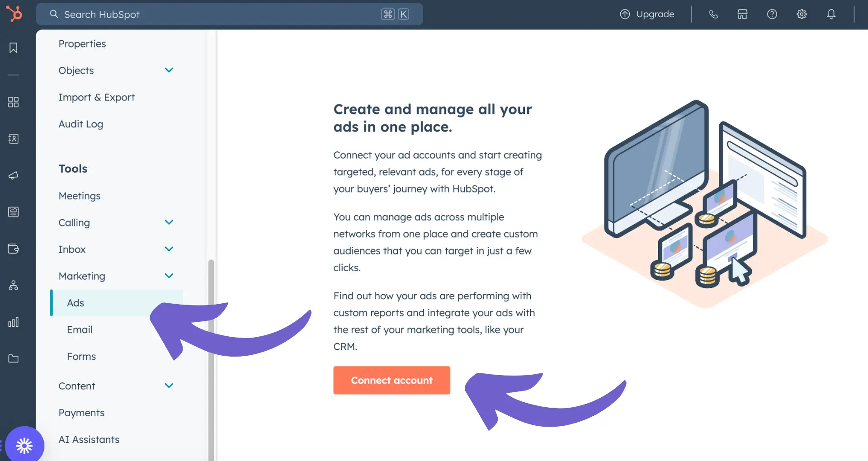Image resolution: width=868 pixels, height=461 pixels.
Task: Click the Content menu label
Action: (x=77, y=386)
